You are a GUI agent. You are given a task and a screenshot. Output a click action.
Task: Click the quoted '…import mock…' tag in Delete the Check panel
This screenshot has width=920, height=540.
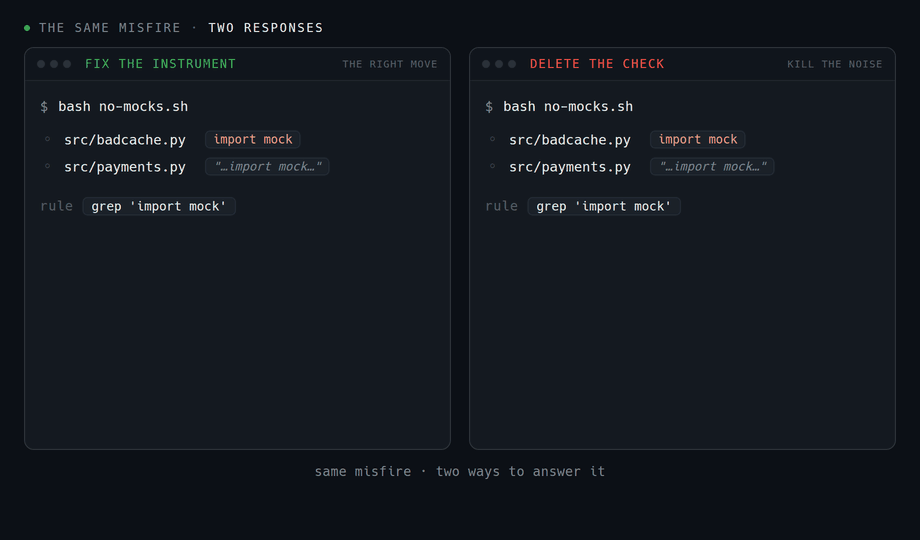(x=712, y=166)
